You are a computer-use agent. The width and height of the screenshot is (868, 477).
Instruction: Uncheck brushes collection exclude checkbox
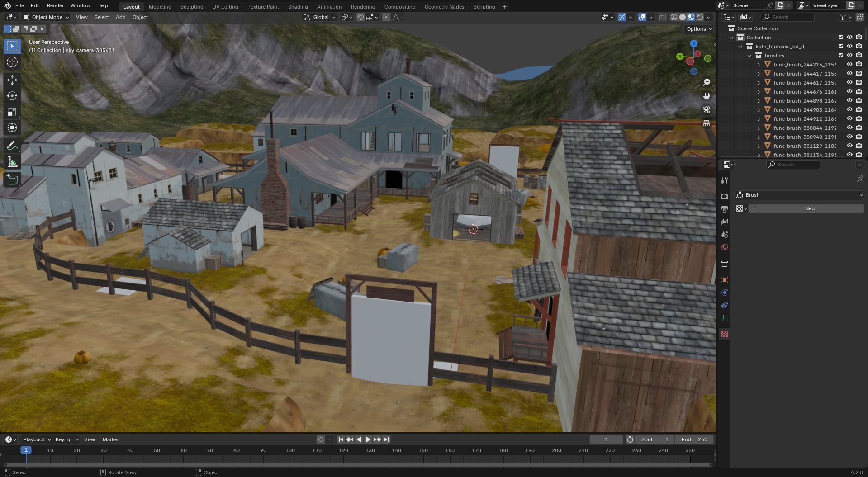point(841,55)
